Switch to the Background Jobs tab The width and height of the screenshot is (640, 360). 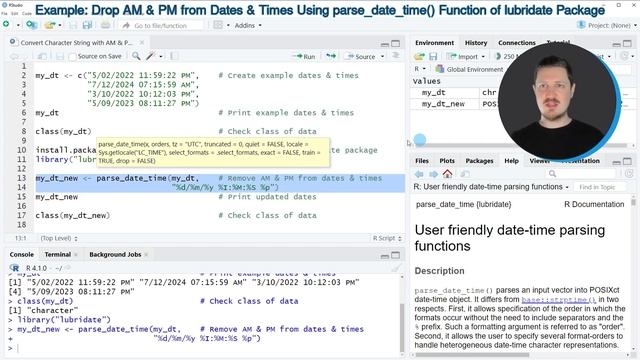pos(115,254)
